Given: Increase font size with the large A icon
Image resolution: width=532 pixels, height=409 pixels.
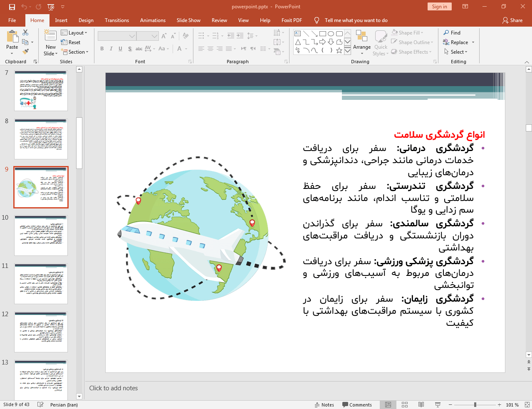Looking at the screenshot, I should pyautogui.click(x=164, y=36).
